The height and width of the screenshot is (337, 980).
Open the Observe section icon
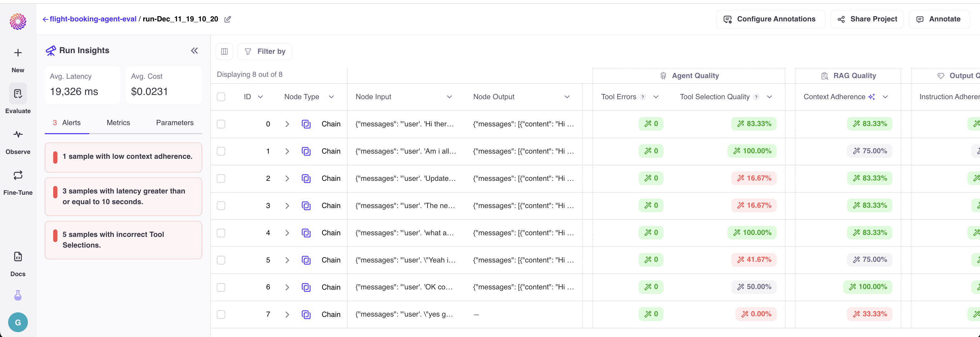18,134
